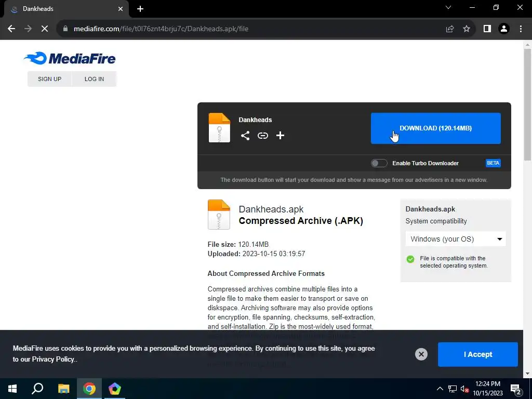Open the Windows (your OS) dropdown
This screenshot has width=532, height=399.
tap(456, 239)
